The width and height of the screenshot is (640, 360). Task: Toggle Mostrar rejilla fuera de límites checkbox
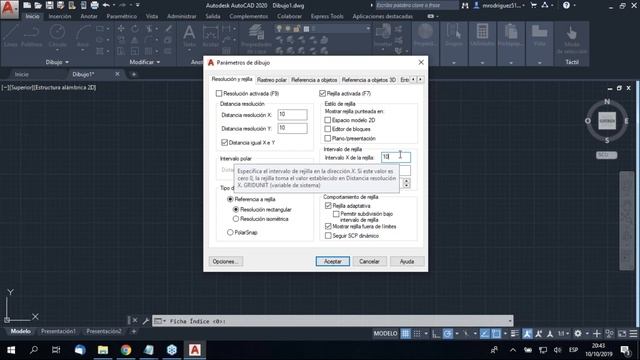point(328,226)
